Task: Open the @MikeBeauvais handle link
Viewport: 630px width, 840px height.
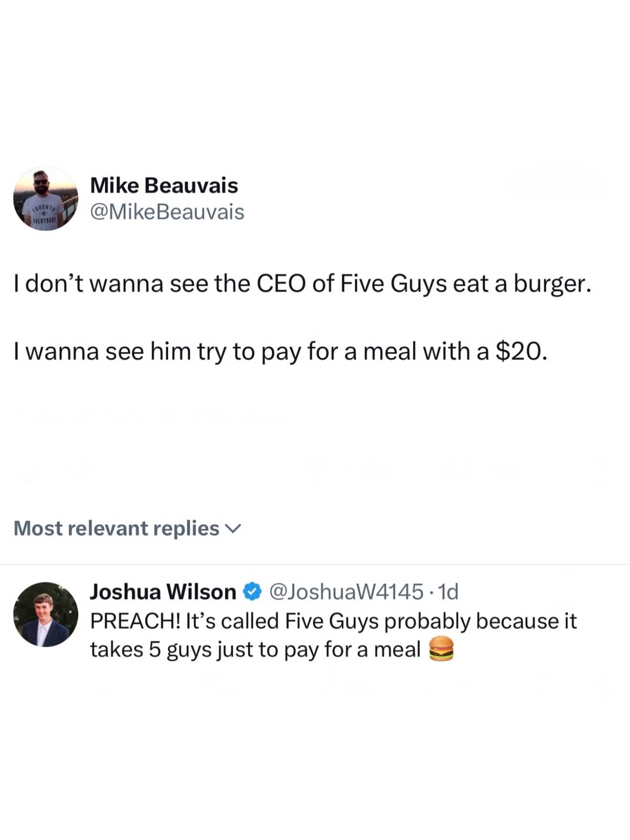Action: point(167,212)
